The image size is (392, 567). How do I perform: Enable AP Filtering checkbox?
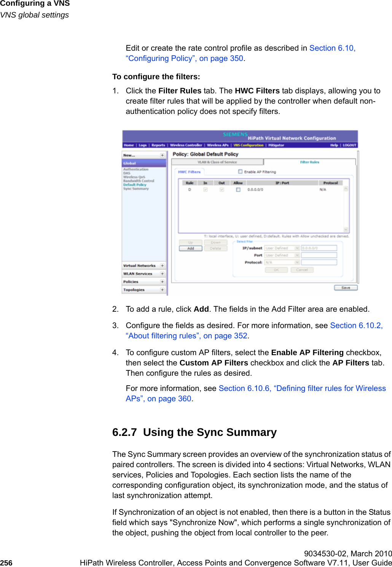tap(240, 172)
